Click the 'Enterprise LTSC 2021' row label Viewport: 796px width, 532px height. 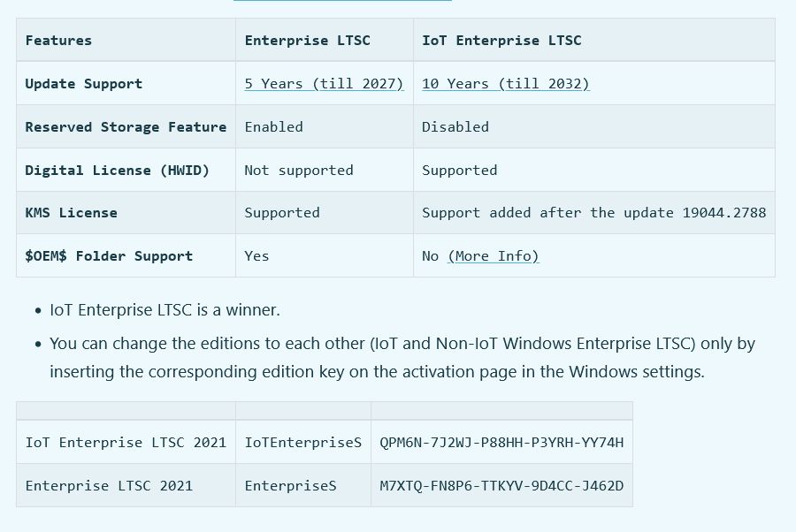109,486
